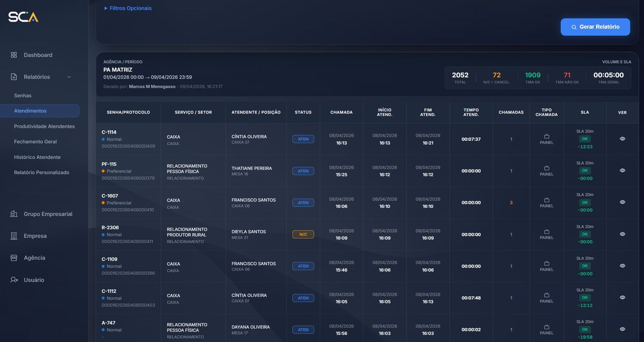Collapse the Relatórios menu chevron

tap(69, 77)
